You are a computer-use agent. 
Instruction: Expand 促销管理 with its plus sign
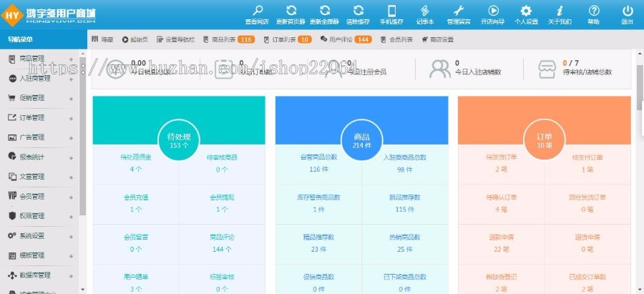[71, 99]
